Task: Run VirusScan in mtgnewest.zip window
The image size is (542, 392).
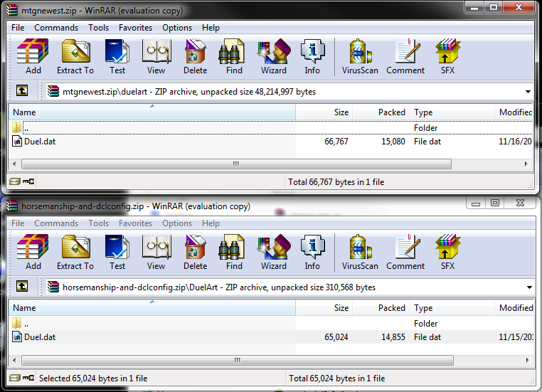Action: coord(360,57)
